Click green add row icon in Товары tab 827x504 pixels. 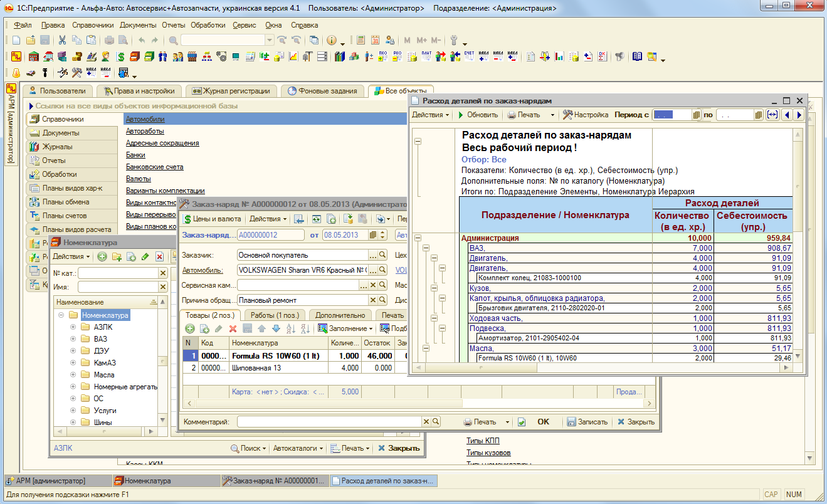(190, 328)
